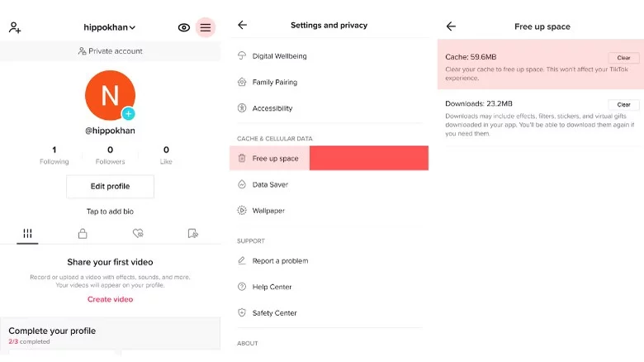Tap the add friends icon

coord(15,27)
